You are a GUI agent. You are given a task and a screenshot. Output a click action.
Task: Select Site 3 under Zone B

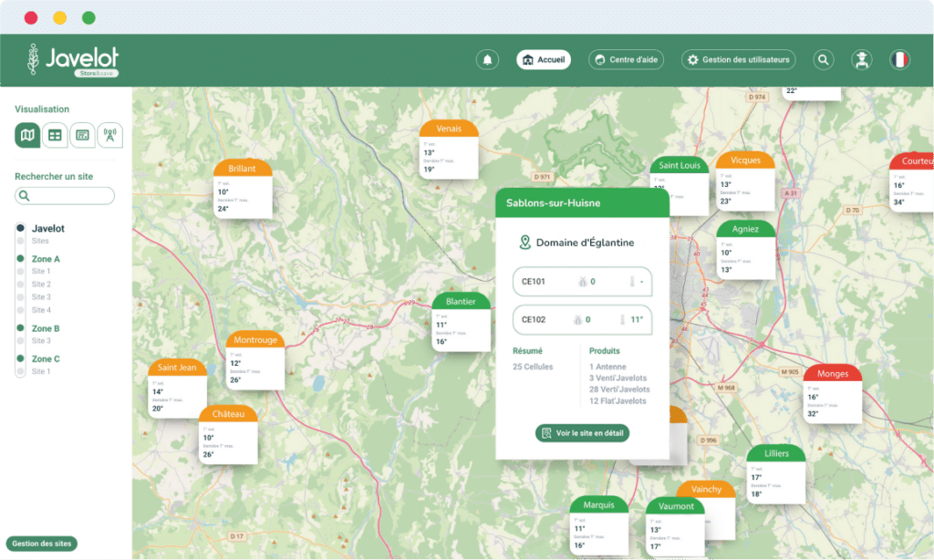point(41,341)
